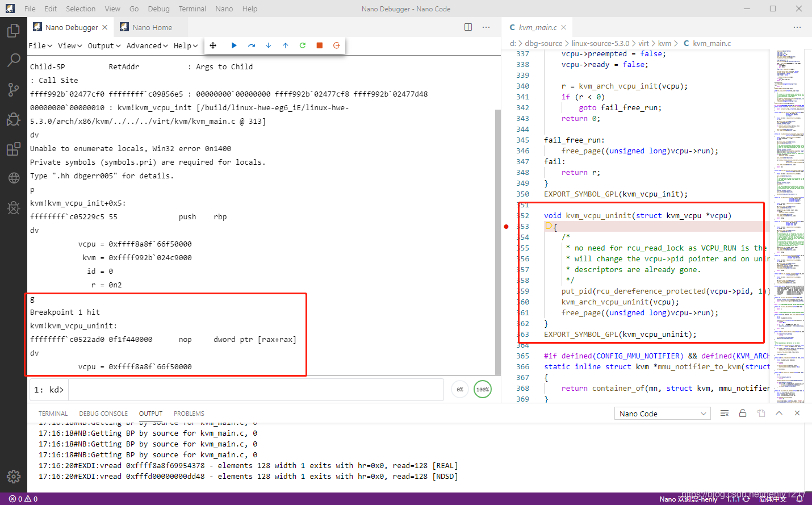Close the kvm_main.c tab
The image size is (812, 505).
tap(564, 27)
